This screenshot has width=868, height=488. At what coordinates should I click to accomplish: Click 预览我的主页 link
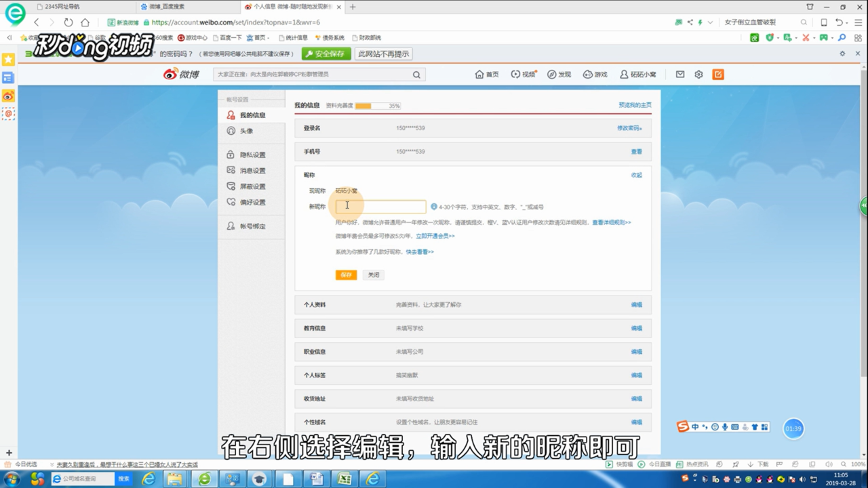pos(635,105)
